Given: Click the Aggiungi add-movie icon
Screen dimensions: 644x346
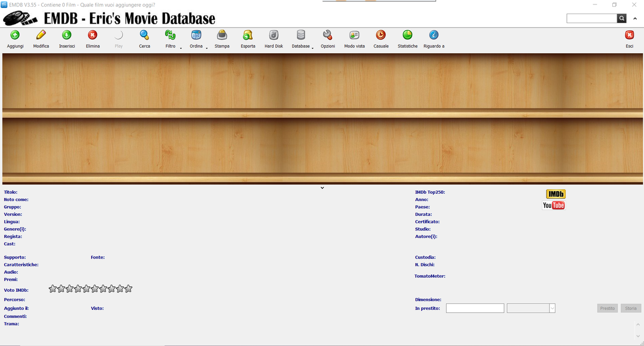Looking at the screenshot, I should click(x=15, y=35).
